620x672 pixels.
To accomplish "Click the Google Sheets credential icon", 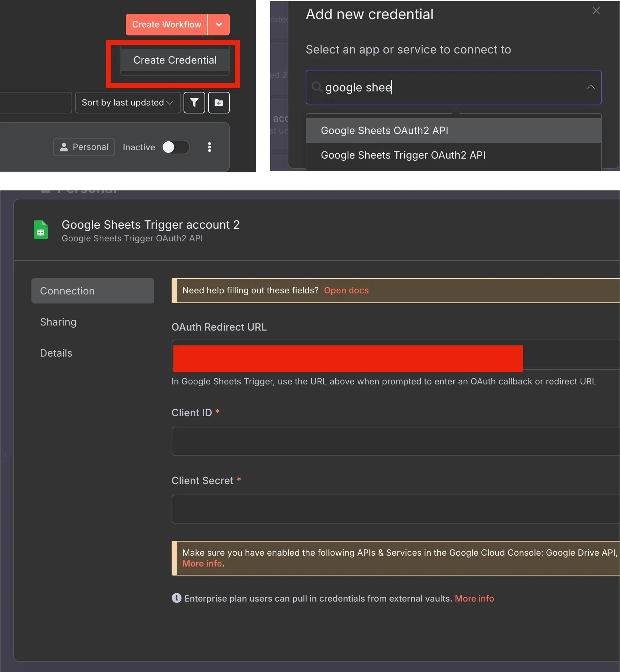I will click(41, 230).
